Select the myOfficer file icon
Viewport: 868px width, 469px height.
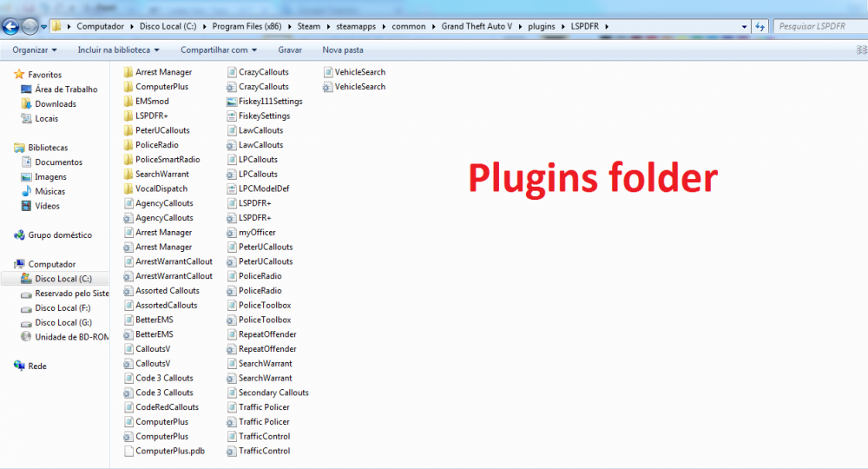[232, 233]
